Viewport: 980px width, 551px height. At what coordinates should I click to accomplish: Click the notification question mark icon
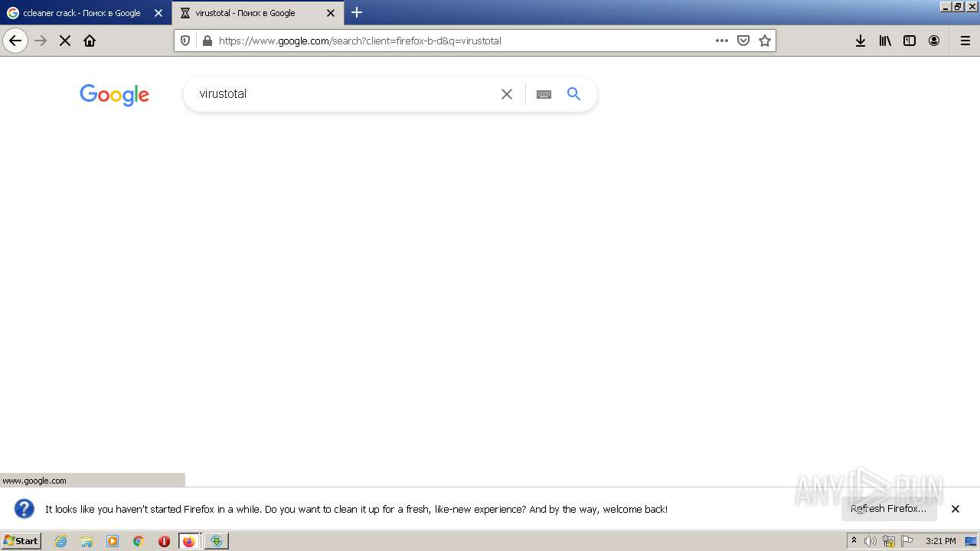(24, 509)
